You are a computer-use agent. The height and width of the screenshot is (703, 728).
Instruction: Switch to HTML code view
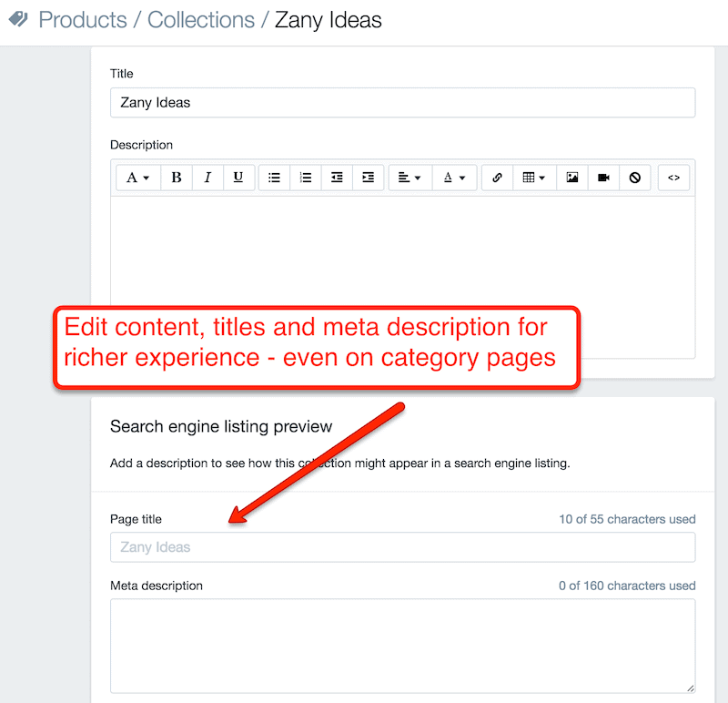pyautogui.click(x=673, y=178)
